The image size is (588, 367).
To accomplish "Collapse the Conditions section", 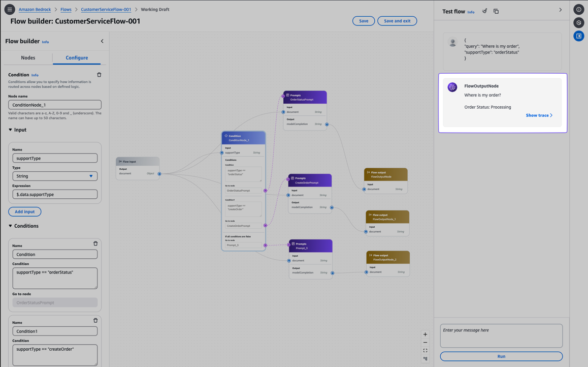I will click(10, 226).
